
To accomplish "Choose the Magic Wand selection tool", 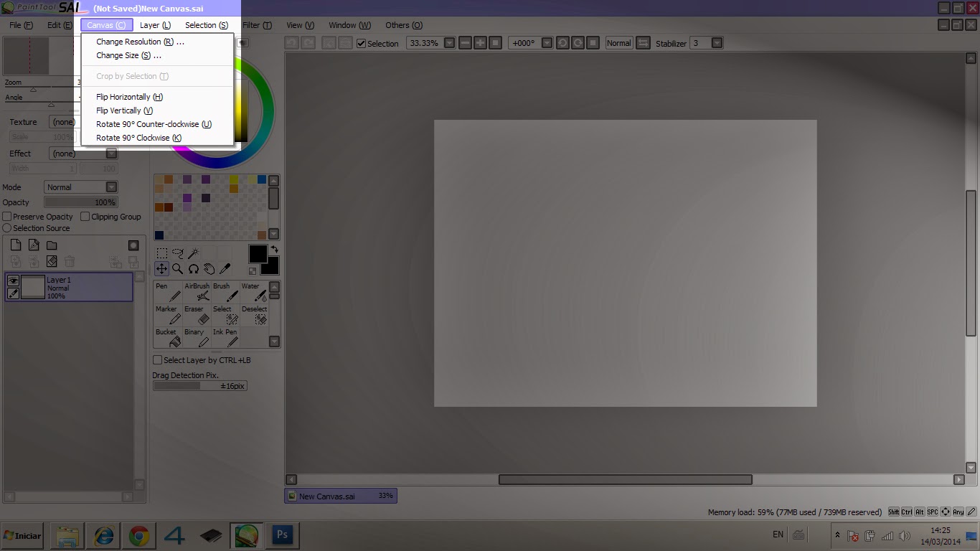I will coord(194,253).
